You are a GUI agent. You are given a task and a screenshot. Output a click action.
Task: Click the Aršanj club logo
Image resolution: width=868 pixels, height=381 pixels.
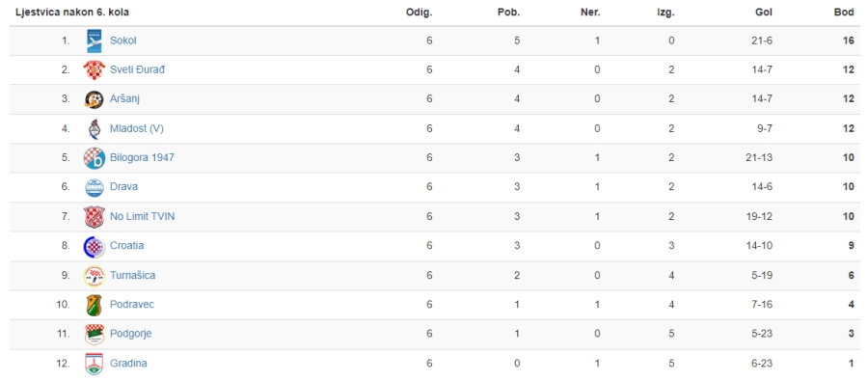[x=95, y=99]
